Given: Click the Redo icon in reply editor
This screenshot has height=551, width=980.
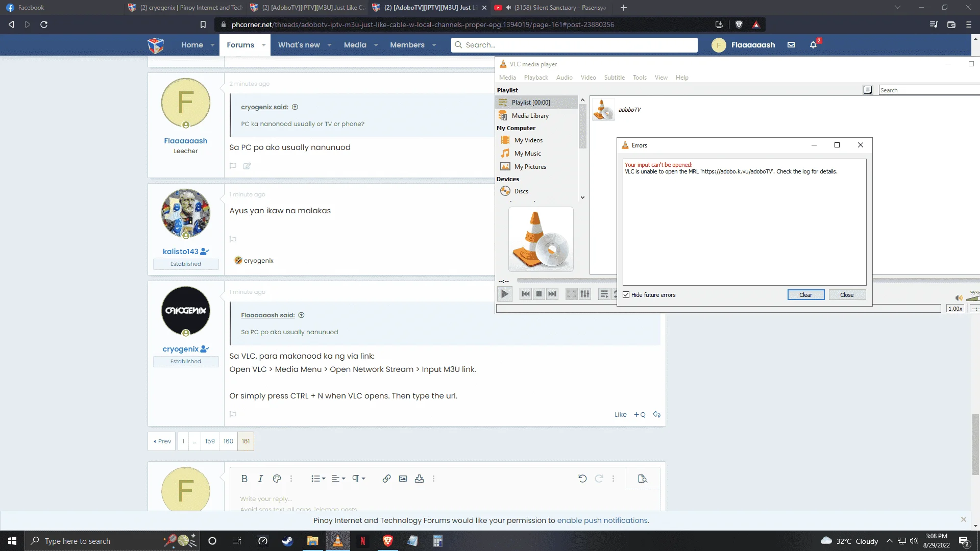Looking at the screenshot, I should point(599,479).
